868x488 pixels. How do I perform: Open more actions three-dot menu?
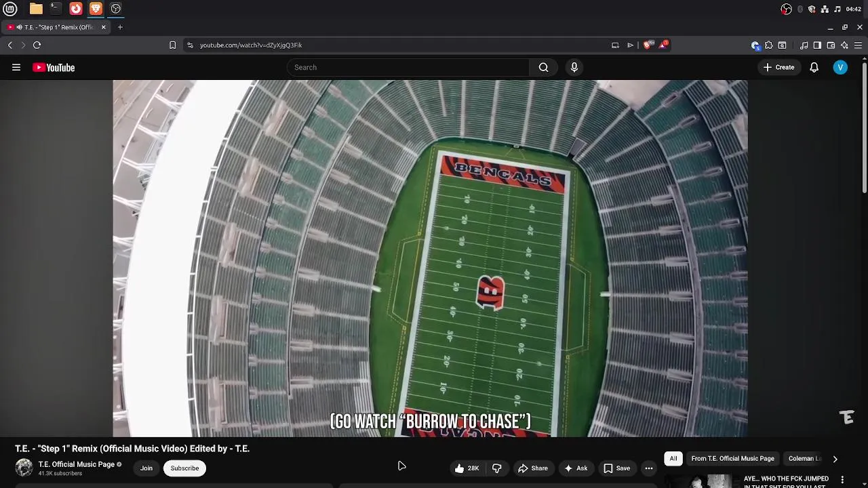click(649, 468)
